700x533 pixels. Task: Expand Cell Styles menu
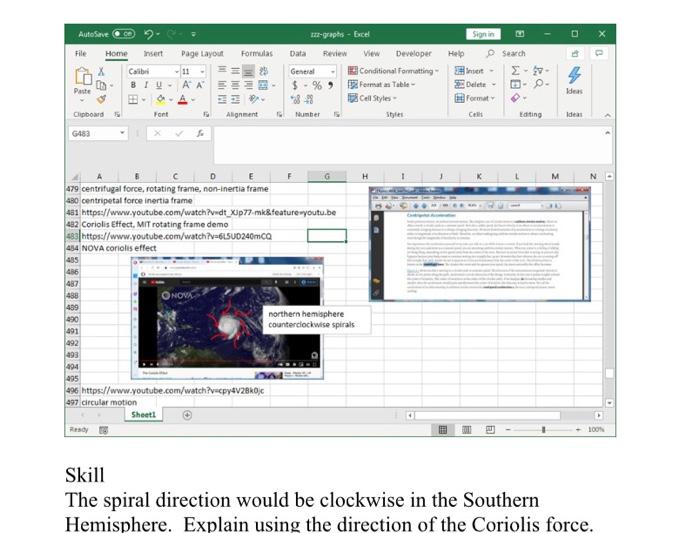tap(373, 98)
